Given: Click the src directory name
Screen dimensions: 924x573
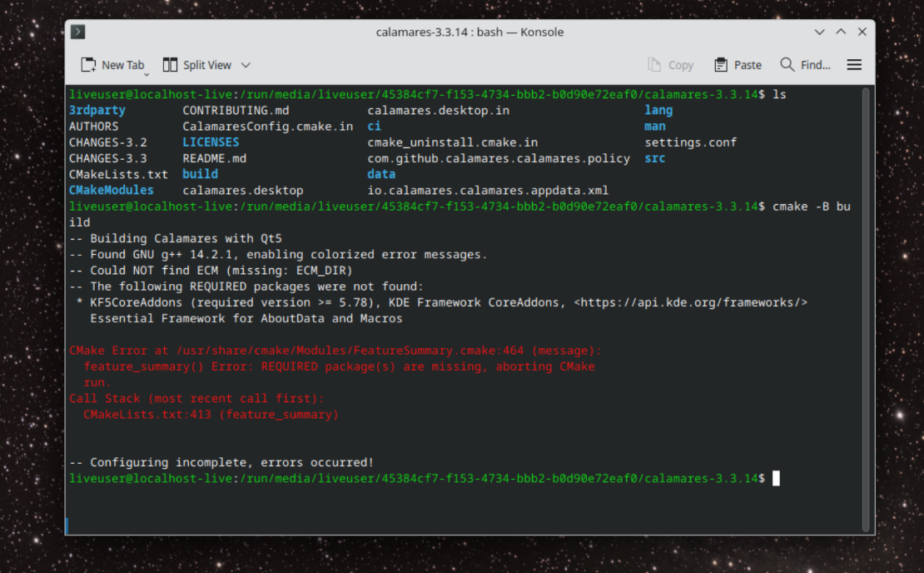Looking at the screenshot, I should coord(655,158).
